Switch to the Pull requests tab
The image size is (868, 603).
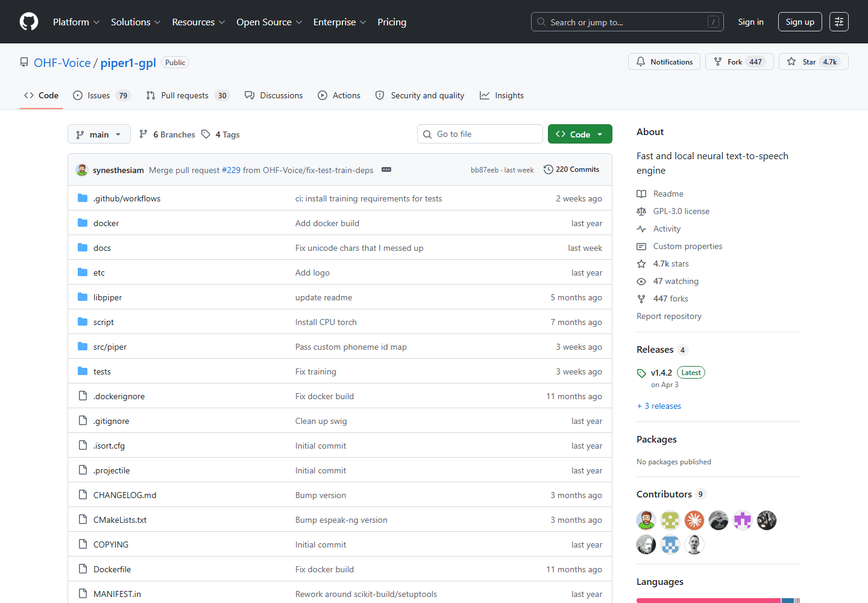pos(187,95)
